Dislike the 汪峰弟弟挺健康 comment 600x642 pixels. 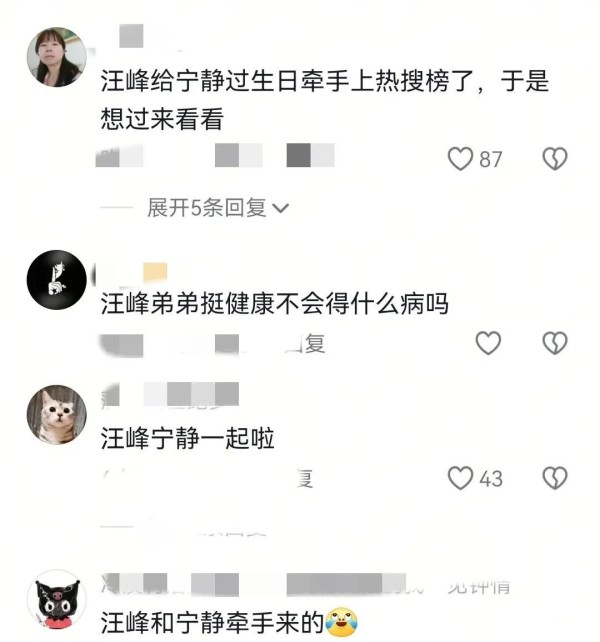pyautogui.click(x=555, y=343)
